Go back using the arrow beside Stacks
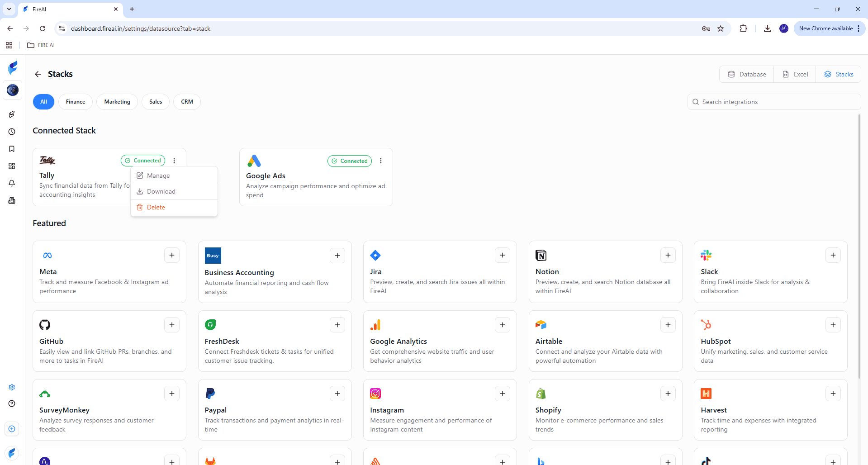Image resolution: width=868 pixels, height=465 pixels. pyautogui.click(x=38, y=74)
